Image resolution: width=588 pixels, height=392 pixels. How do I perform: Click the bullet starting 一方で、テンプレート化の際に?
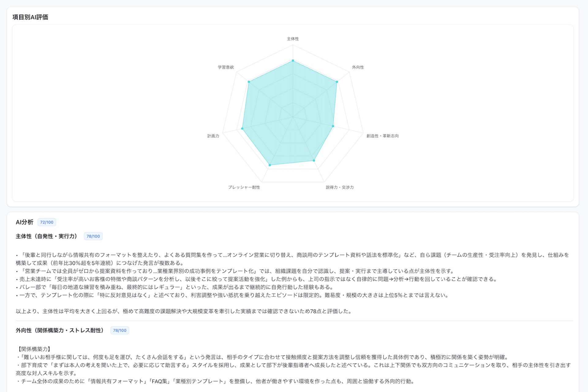tap(232, 295)
